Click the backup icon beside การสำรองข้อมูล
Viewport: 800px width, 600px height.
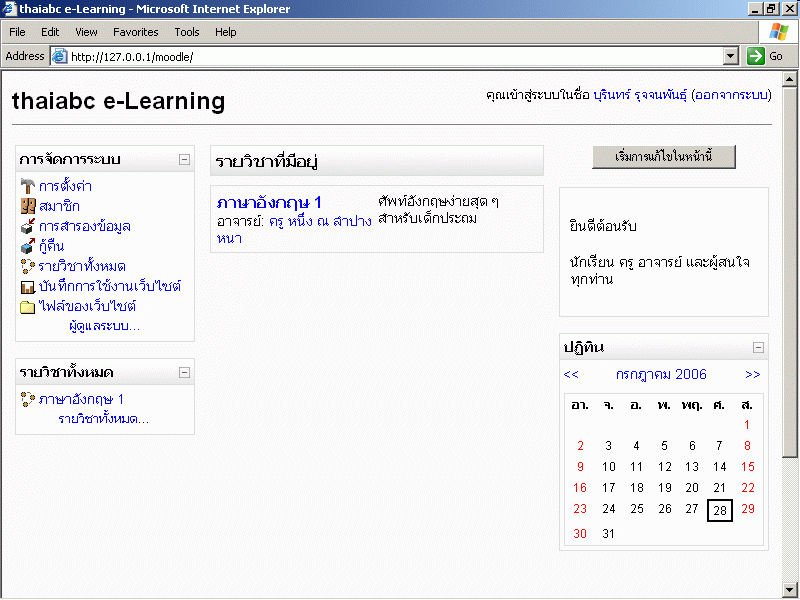(x=28, y=226)
